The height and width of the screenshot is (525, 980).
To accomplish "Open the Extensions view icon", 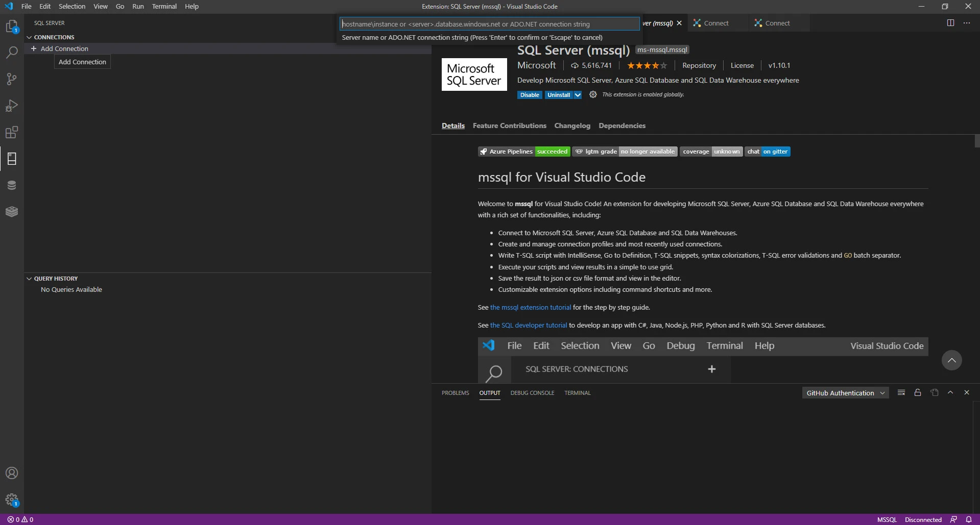I will [x=12, y=132].
